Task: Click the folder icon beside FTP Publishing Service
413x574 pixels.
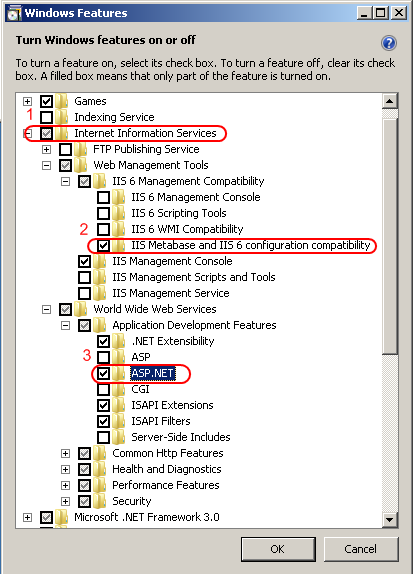Action: pyautogui.click(x=81, y=149)
